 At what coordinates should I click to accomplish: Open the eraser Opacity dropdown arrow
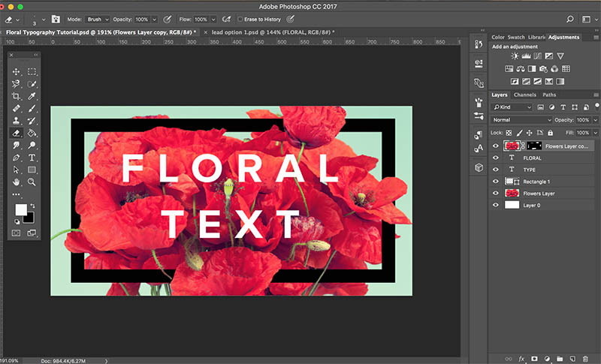155,19
